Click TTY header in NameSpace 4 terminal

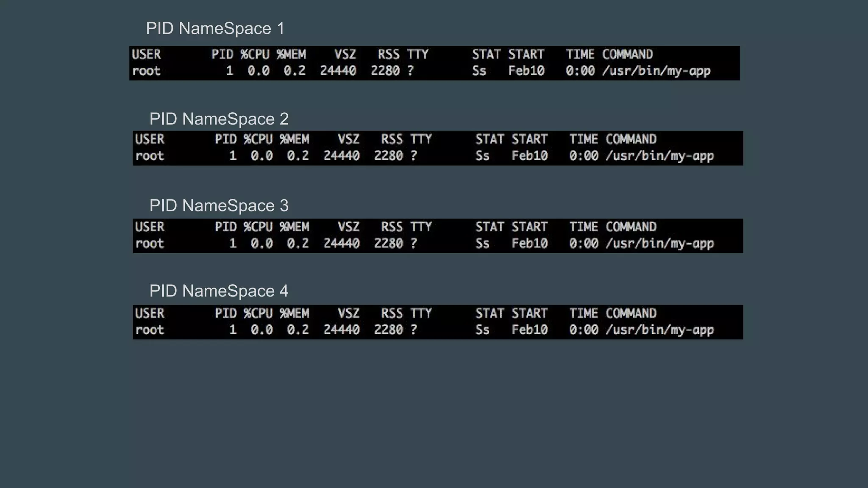pos(421,313)
